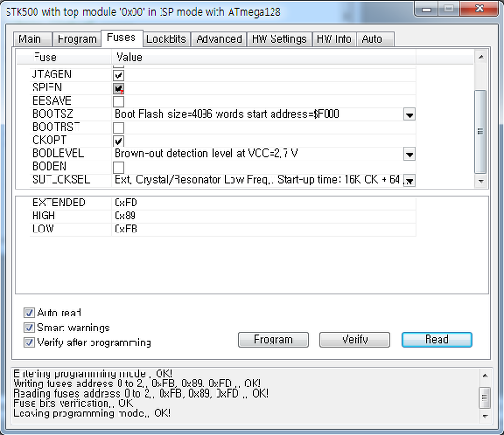504x435 pixels.
Task: Open the HW Settings tab
Action: [279, 39]
